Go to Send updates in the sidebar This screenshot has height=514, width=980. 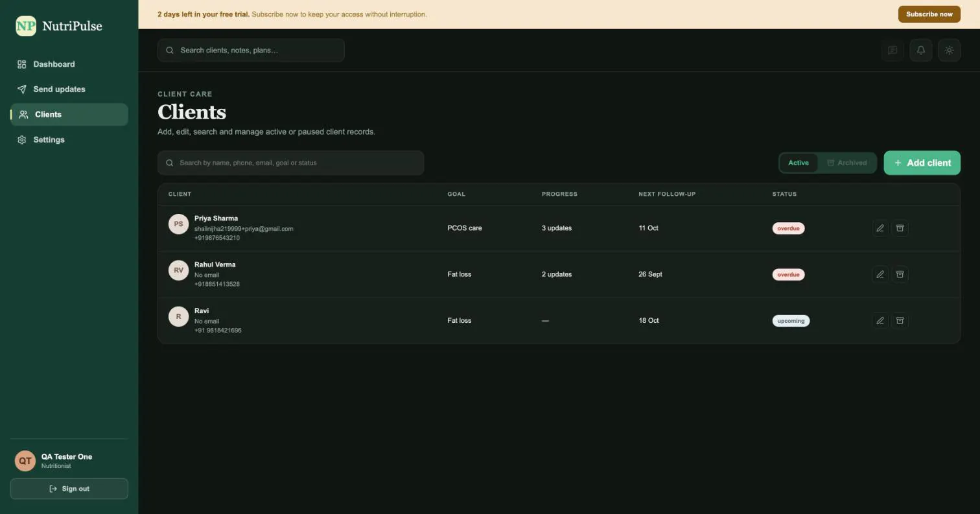click(69, 89)
